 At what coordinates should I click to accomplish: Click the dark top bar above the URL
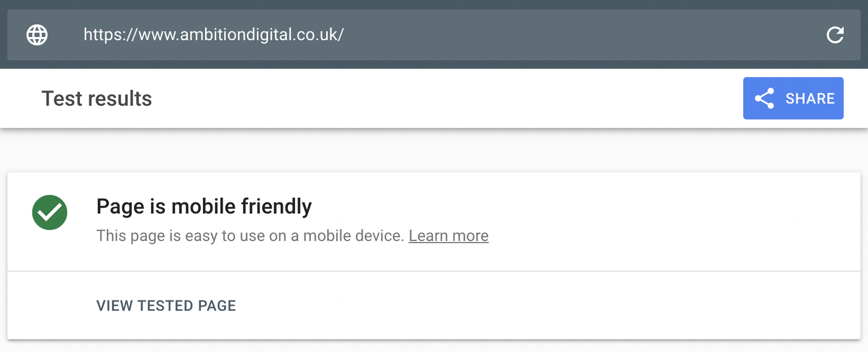(434, 4)
